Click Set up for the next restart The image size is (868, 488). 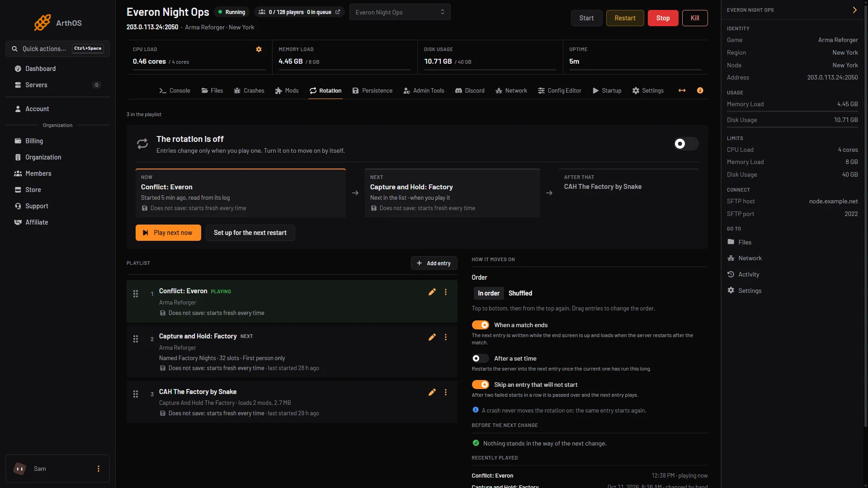tap(250, 233)
